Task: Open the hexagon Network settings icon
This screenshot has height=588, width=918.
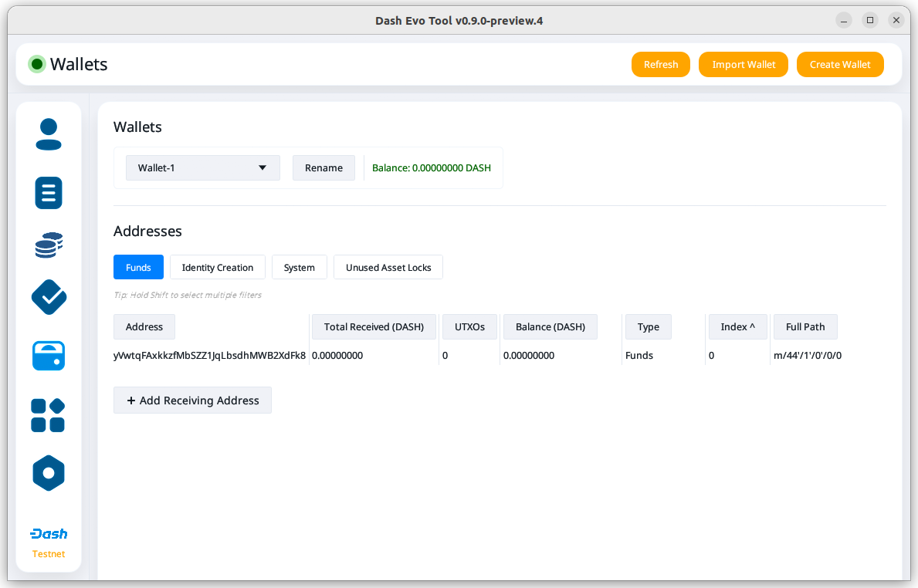Action: pos(49,473)
